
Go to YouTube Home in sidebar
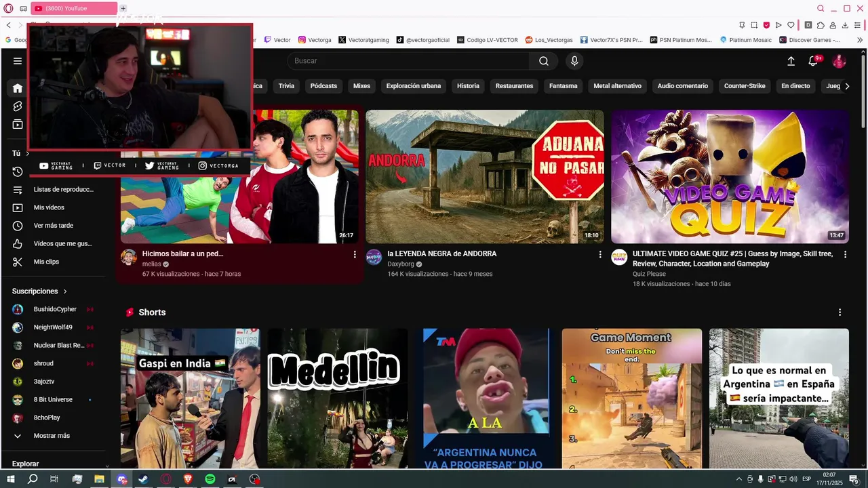pos(18,88)
